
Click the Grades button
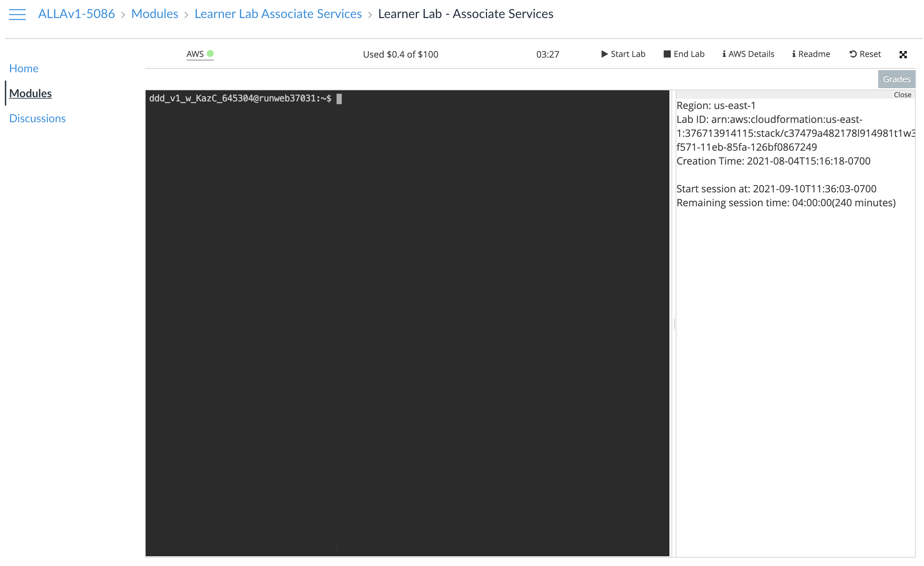[896, 79]
